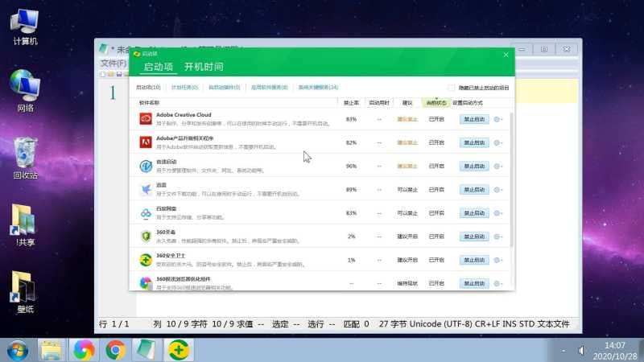The height and width of the screenshot is (362, 644).
Task: Click 禁止启动 for 360杀毒
Action: coord(474,237)
